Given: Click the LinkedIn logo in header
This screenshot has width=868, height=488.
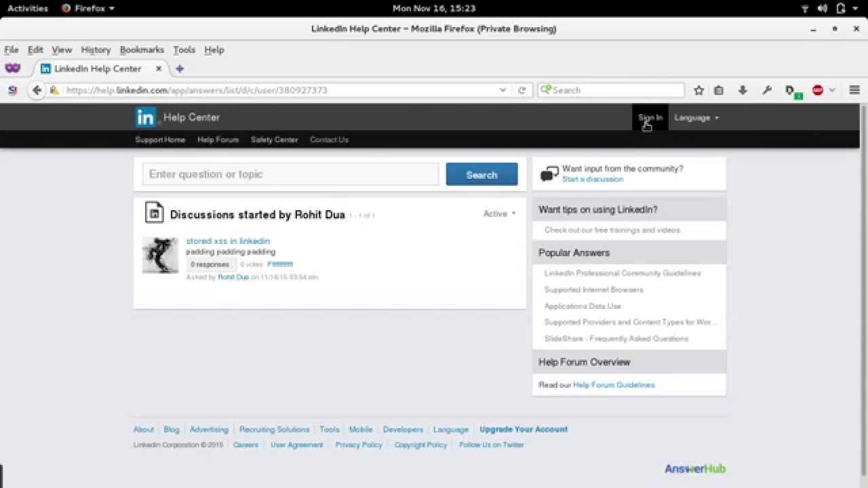Looking at the screenshot, I should click(x=145, y=117).
